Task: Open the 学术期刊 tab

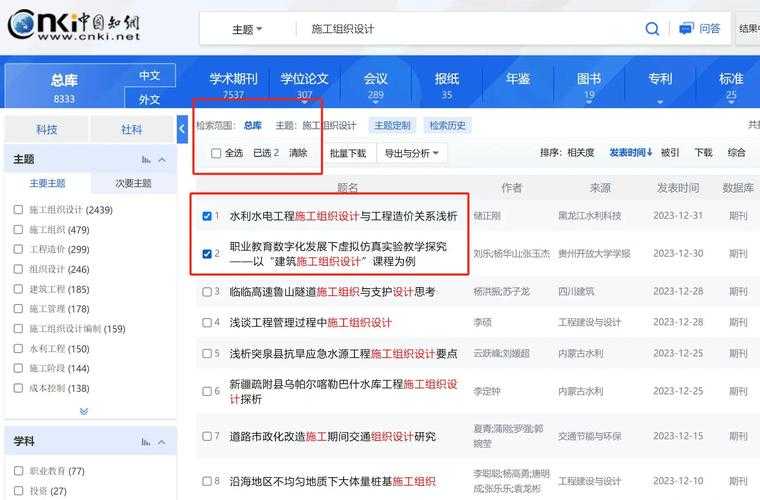Action: point(233,85)
